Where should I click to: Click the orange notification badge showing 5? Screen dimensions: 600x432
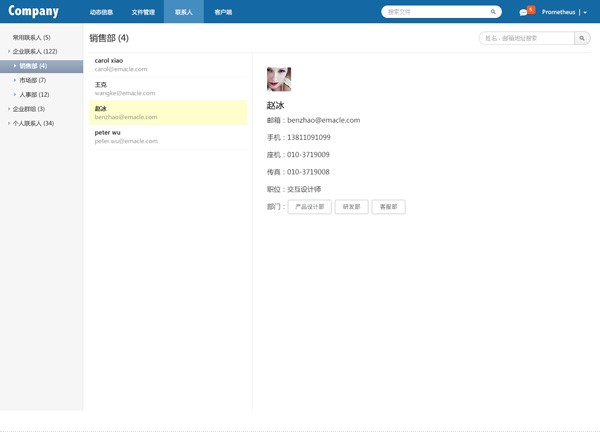click(x=531, y=10)
